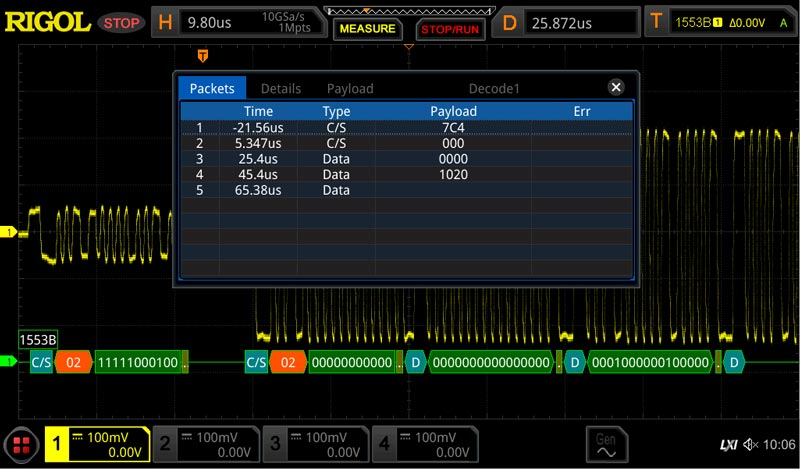Click the LXI network status icon

[727, 444]
